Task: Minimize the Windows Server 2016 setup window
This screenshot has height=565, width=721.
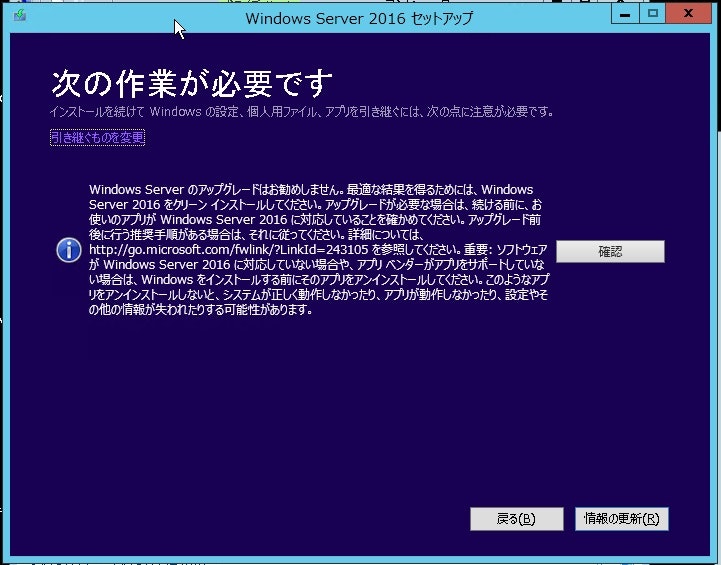Action: pyautogui.click(x=624, y=14)
